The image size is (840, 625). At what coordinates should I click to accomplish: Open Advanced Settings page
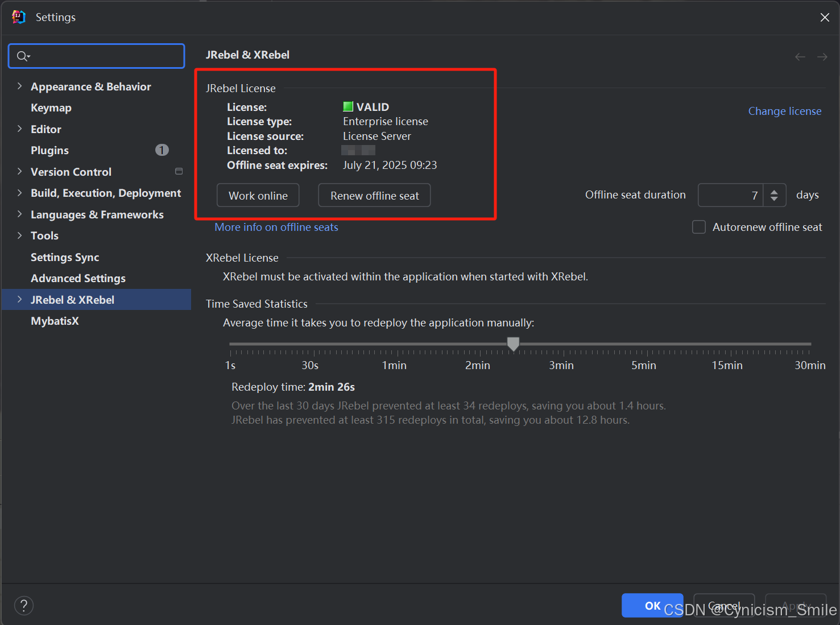point(78,278)
